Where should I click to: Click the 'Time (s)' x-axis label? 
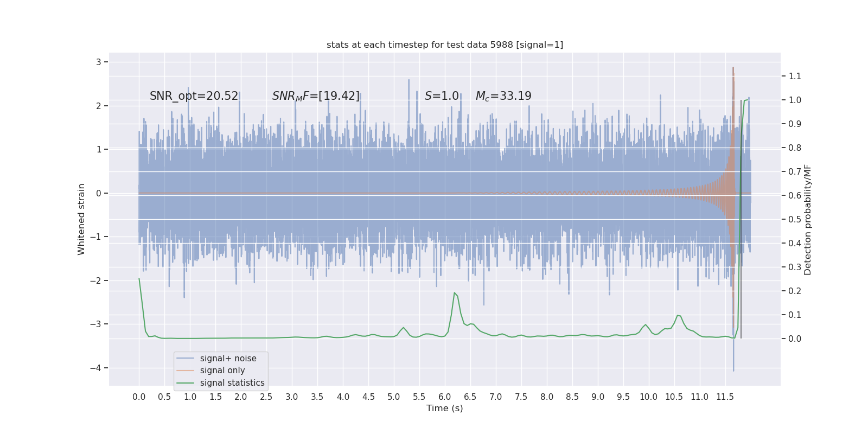(x=445, y=409)
